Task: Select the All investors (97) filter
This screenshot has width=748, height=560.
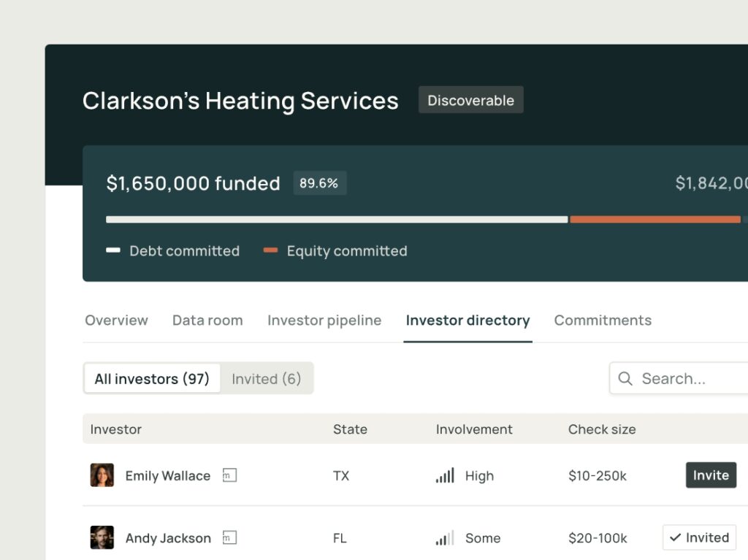Action: [152, 379]
